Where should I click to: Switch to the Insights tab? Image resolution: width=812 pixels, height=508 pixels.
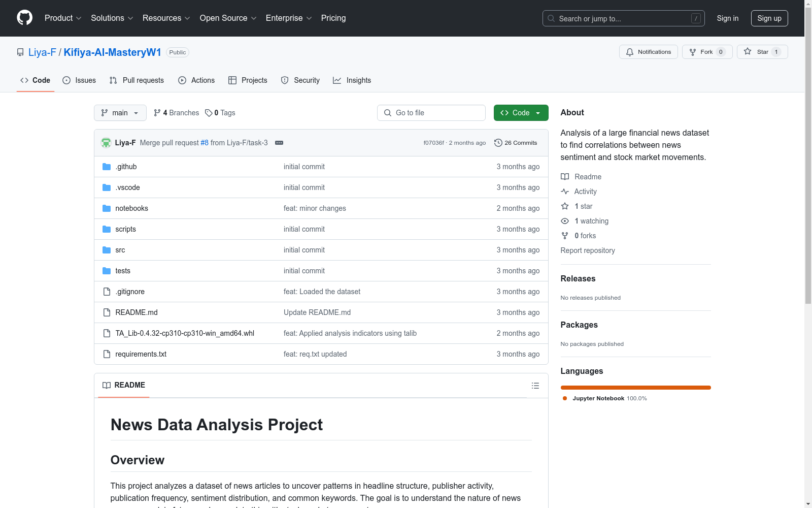tap(352, 80)
